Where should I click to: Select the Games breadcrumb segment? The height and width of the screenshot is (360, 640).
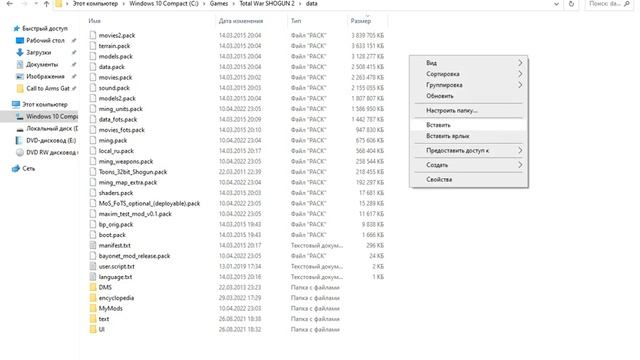point(219,4)
